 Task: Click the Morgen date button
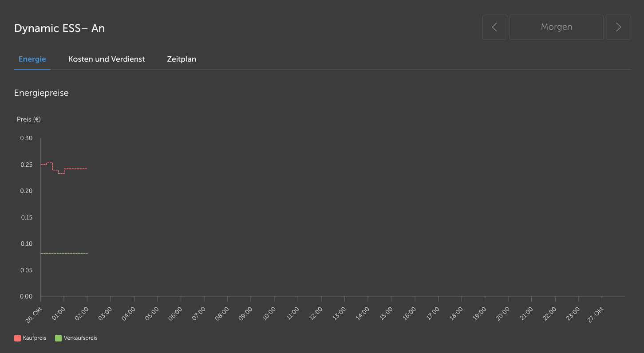pyautogui.click(x=556, y=27)
